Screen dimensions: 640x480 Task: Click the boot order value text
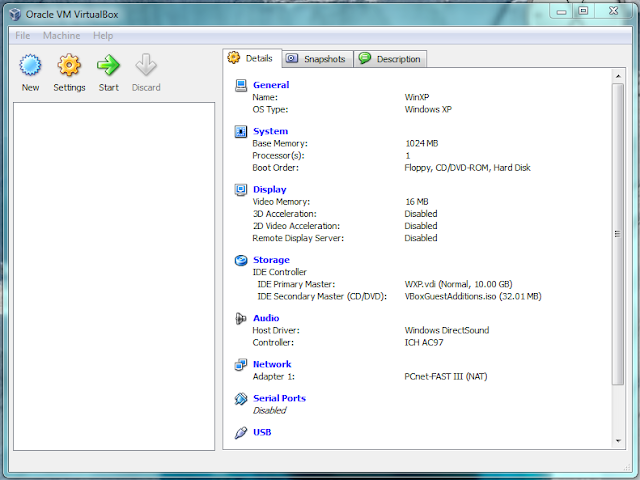pos(467,168)
